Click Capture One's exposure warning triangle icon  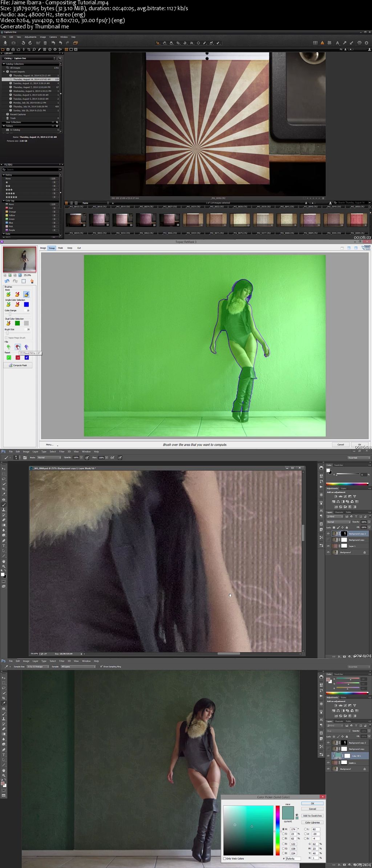322,43
